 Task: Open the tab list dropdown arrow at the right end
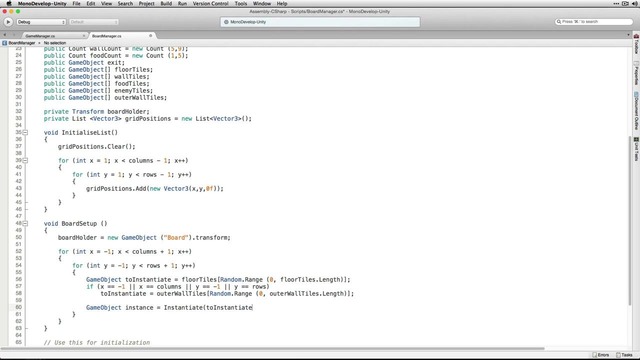[628, 36]
